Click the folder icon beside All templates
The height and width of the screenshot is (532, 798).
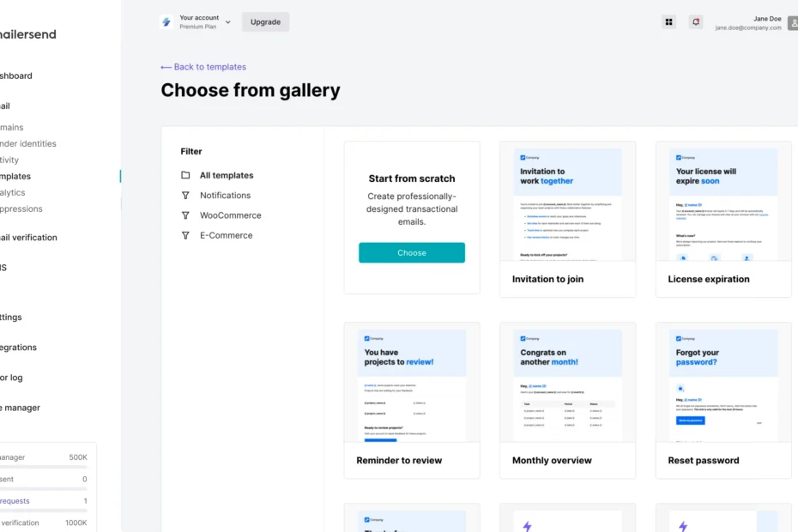[x=185, y=175]
